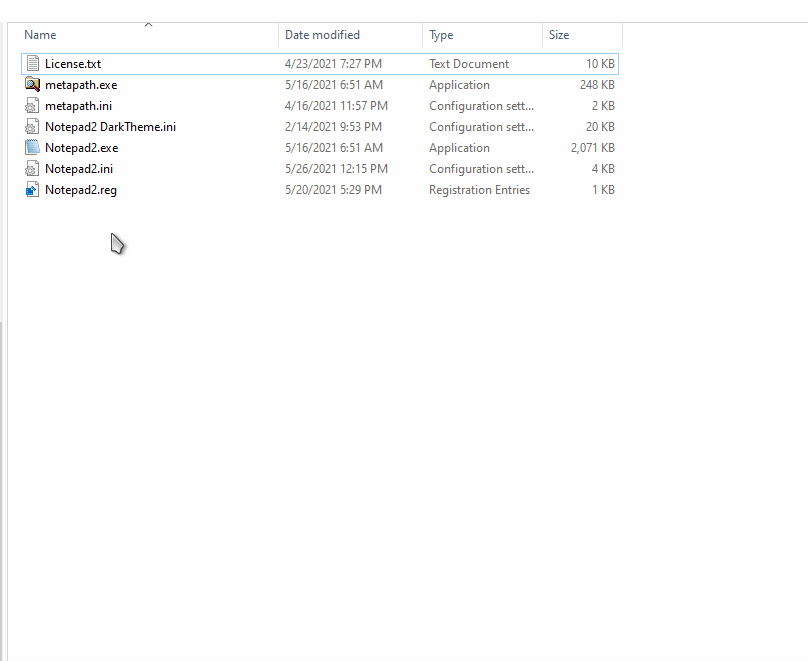Viewport: 808px width, 661px height.
Task: Select the metapath.exe file name
Action: (81, 84)
